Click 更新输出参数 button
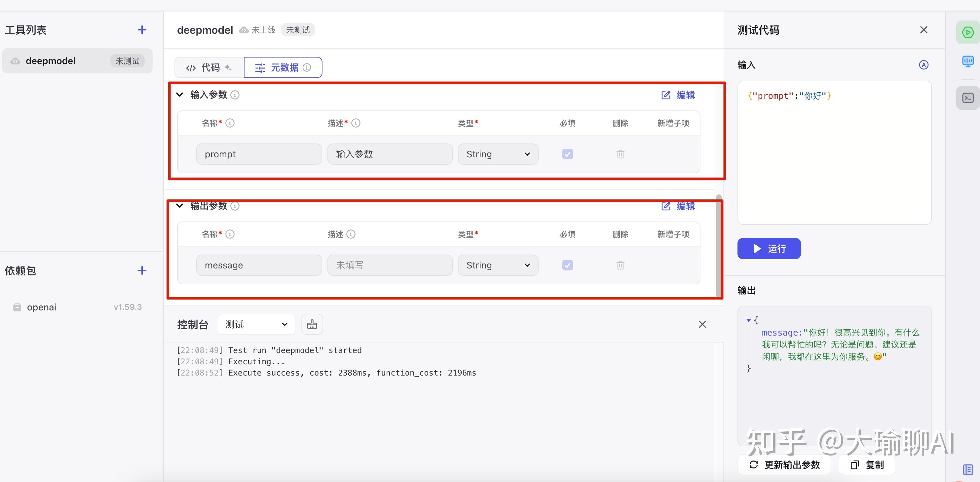 [x=784, y=465]
